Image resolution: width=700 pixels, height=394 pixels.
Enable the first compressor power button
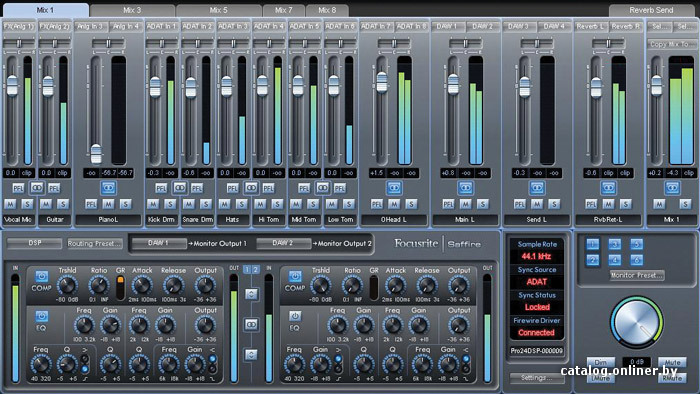pos(42,277)
